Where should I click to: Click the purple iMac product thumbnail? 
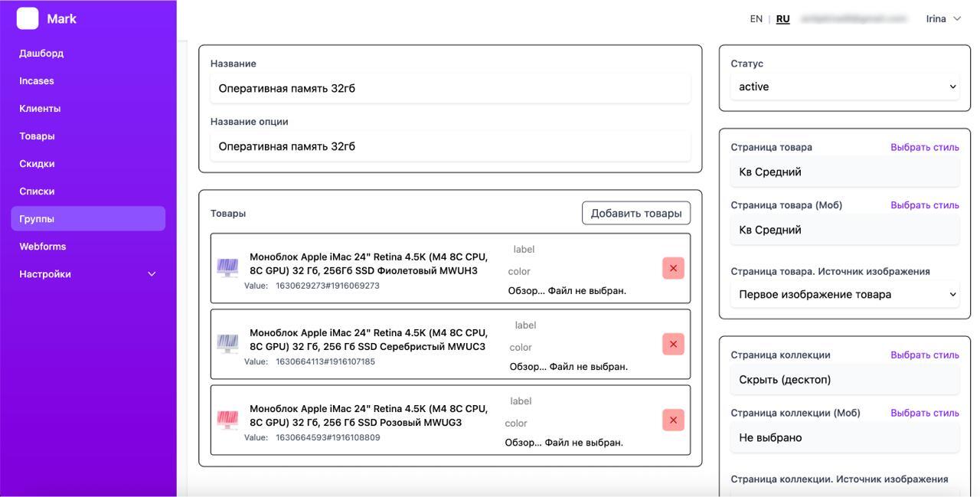[227, 267]
